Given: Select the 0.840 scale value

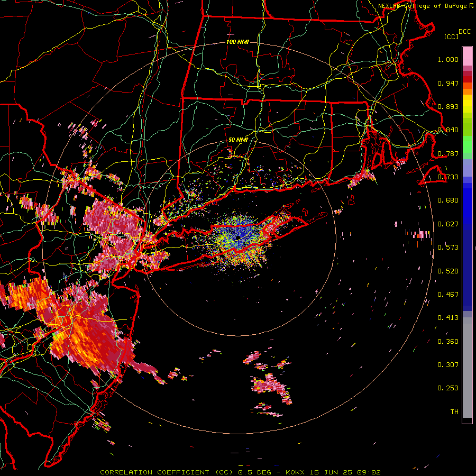Looking at the screenshot, I should click(448, 130).
